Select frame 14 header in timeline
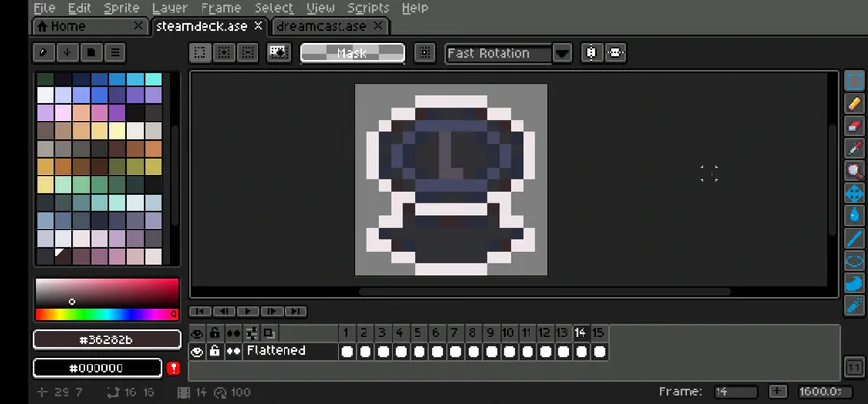This screenshot has width=868, height=404. tap(581, 333)
